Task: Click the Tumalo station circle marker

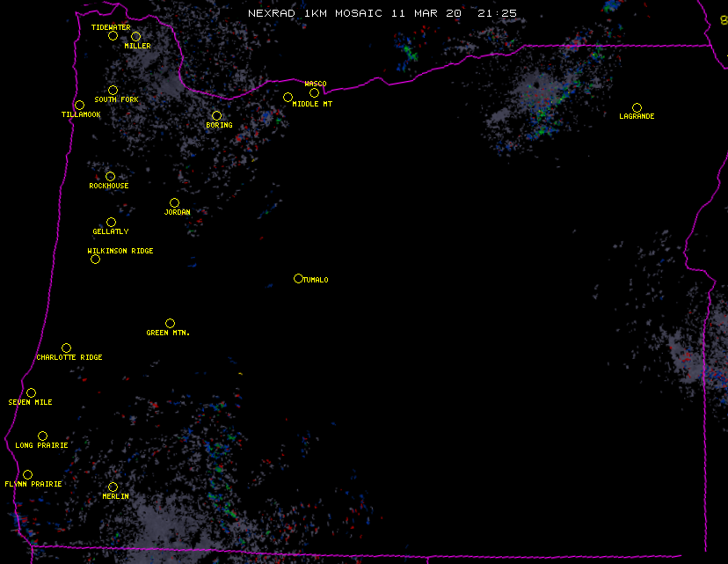Action: coord(298,279)
